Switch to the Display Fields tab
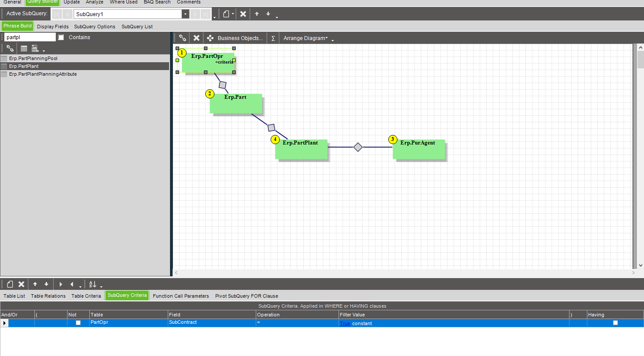 coord(53,27)
